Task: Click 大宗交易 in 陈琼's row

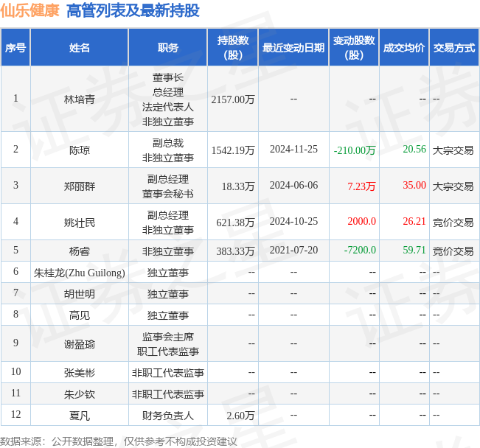Action: pyautogui.click(x=453, y=150)
